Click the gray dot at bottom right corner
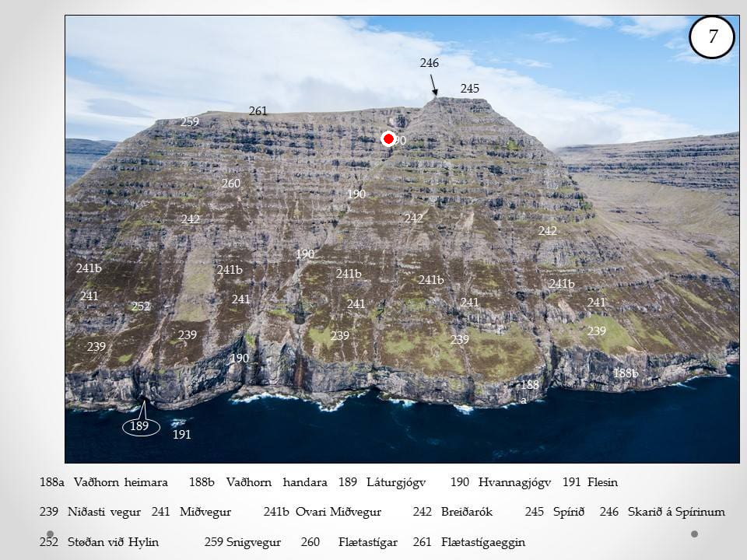The image size is (747, 560). 694,534
